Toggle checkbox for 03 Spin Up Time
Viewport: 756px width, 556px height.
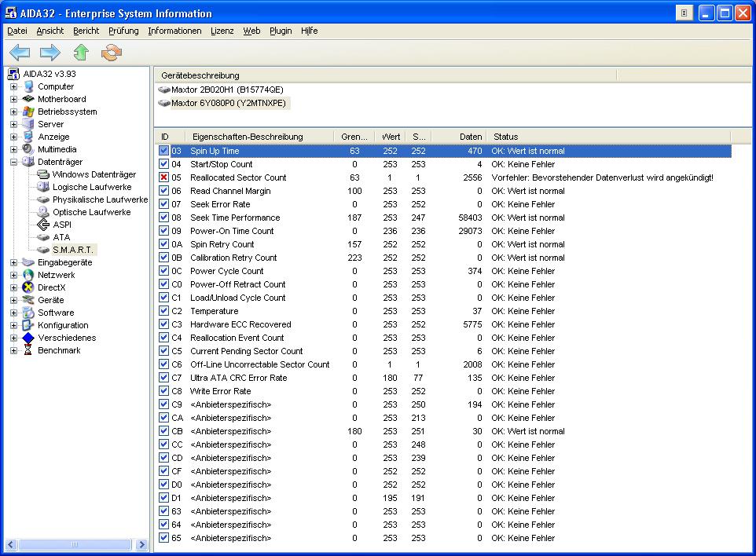[x=164, y=151]
